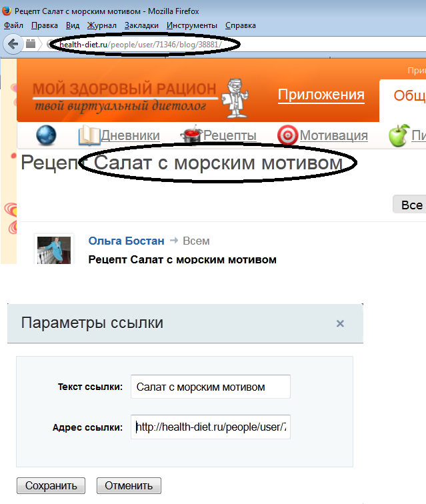Open Ольга Бостан profile link

coord(126,241)
